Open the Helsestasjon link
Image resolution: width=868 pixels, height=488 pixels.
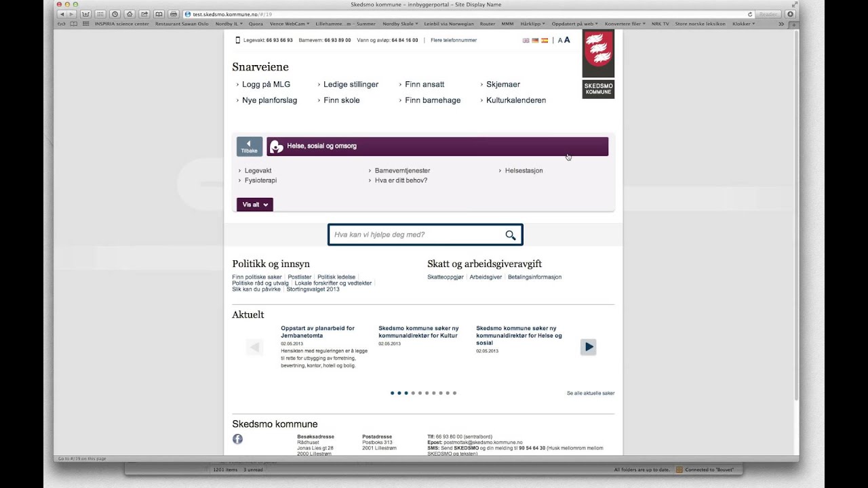coord(524,171)
